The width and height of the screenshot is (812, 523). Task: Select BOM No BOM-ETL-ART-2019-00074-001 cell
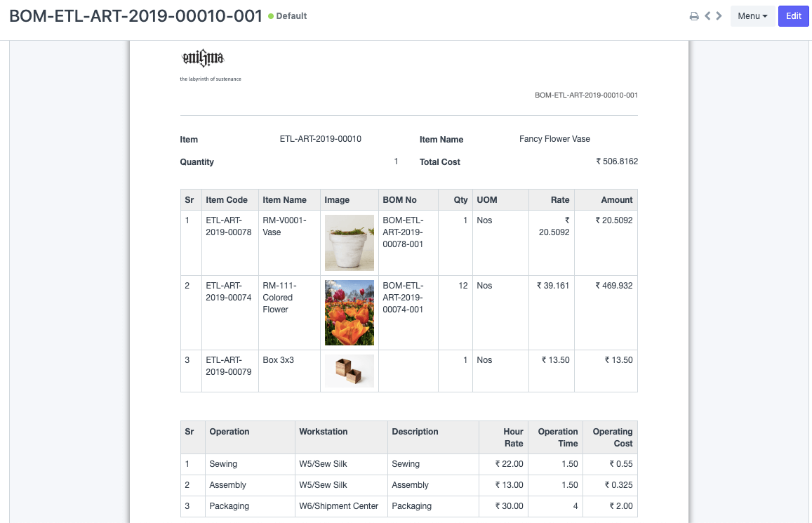coord(403,298)
